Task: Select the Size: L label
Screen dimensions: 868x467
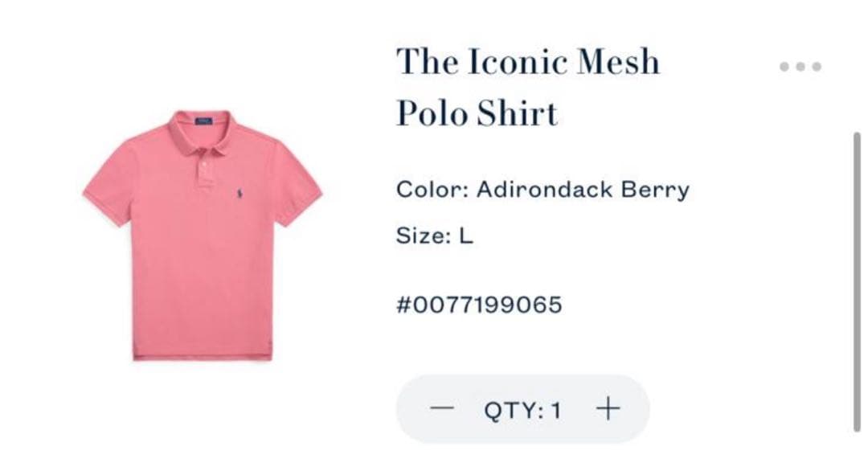Action: click(x=435, y=236)
